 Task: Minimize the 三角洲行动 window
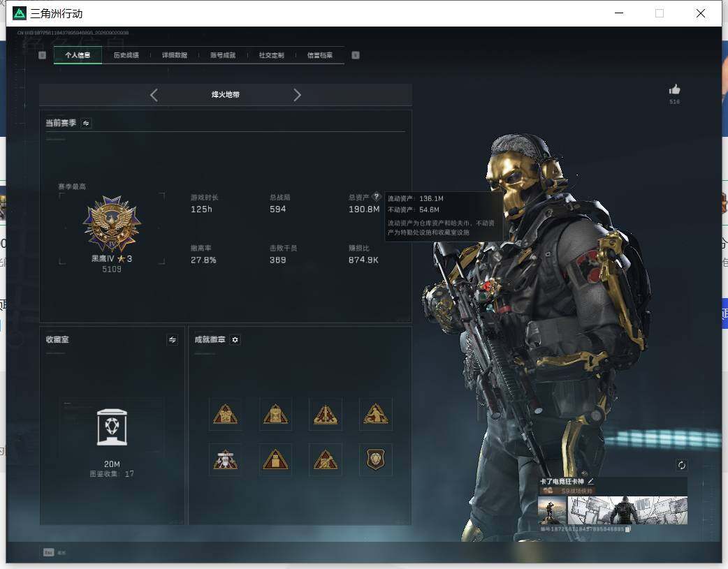(619, 13)
